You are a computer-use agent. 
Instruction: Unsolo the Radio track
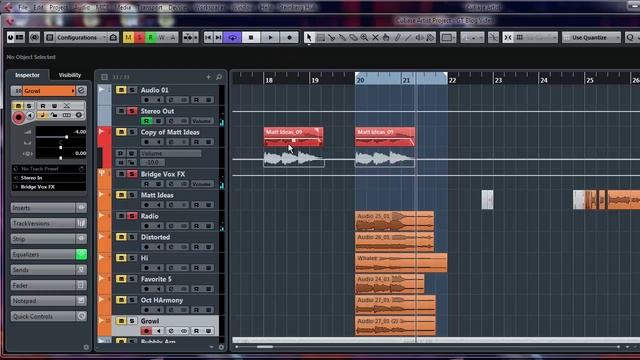point(132,216)
